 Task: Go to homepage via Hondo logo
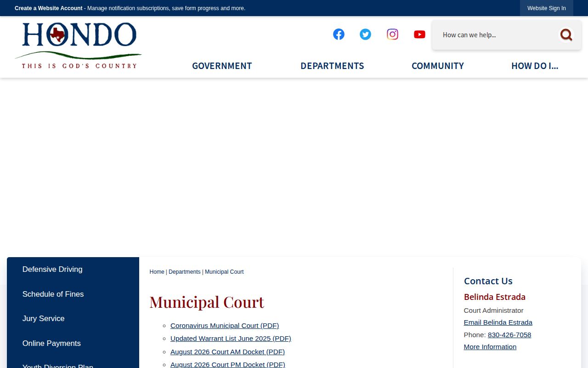pos(78,46)
